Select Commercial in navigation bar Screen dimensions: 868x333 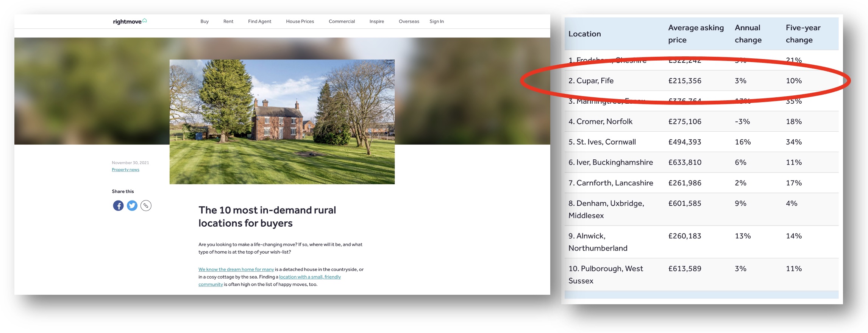(342, 22)
